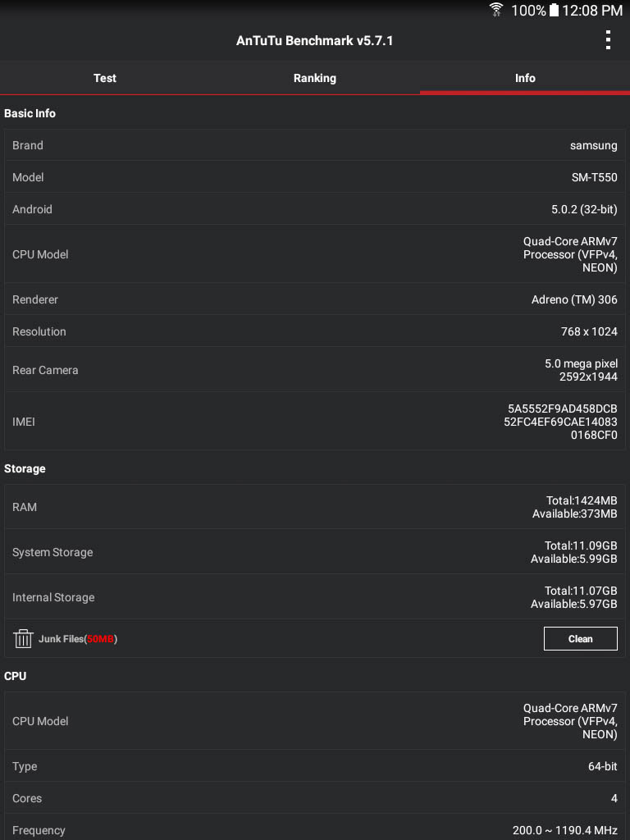Select the Renderer Adreno 306 row
Screen dimensions: 630x840
tap(315, 299)
